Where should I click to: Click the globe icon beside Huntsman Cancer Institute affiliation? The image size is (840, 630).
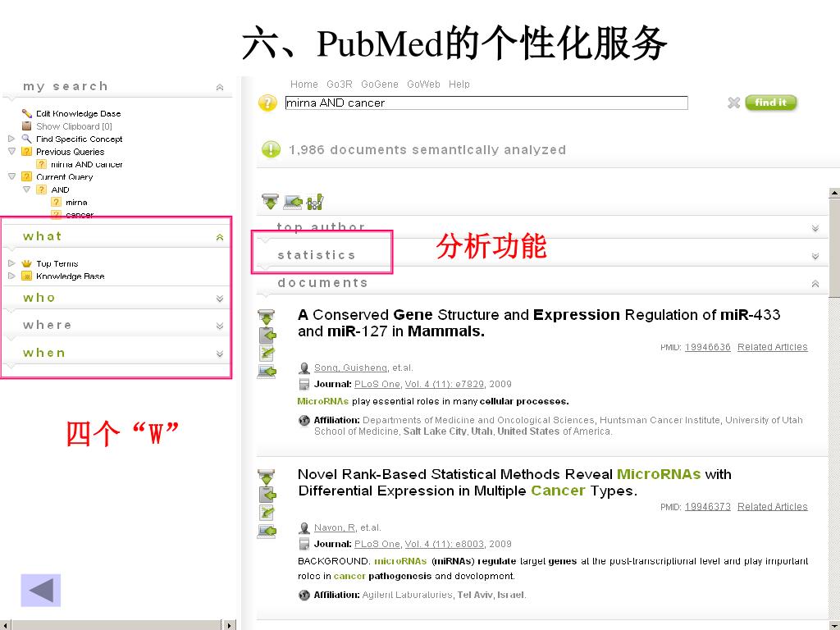pyautogui.click(x=304, y=421)
